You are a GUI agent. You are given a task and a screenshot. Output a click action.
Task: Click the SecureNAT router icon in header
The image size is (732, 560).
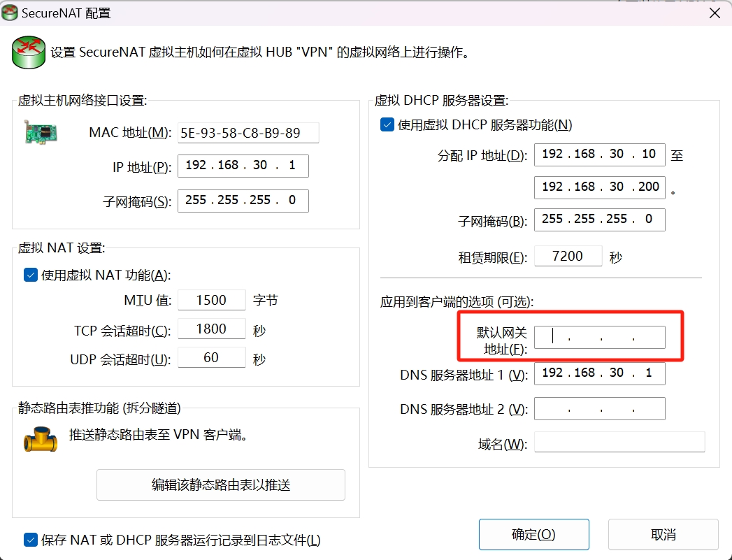pyautogui.click(x=29, y=52)
